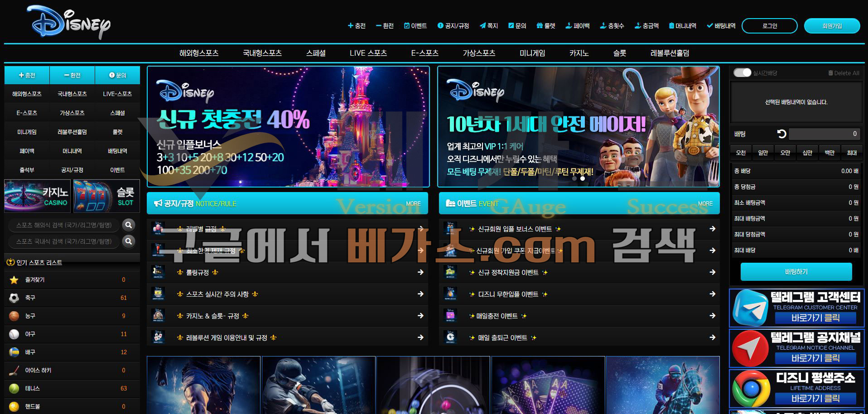Click the sidebar 환전 button
The height and width of the screenshot is (414, 868).
pos(72,75)
